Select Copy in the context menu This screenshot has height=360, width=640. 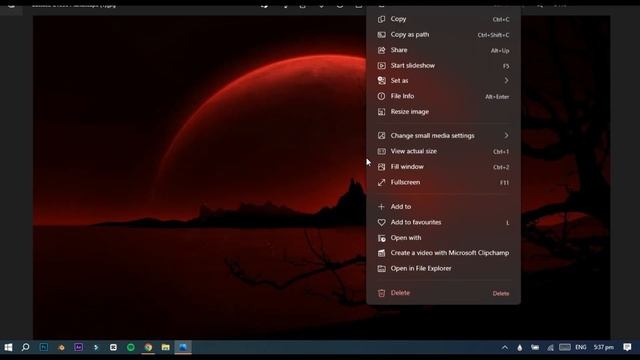(x=443, y=19)
